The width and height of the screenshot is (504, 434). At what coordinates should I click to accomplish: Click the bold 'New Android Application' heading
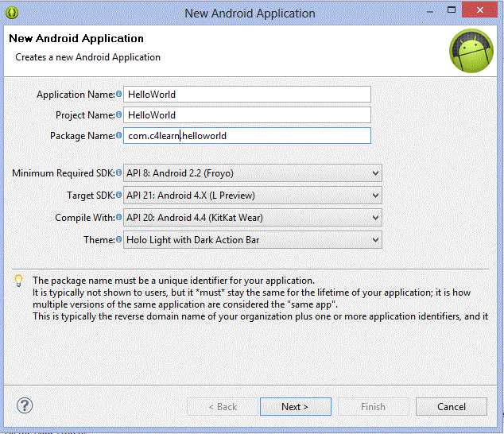pos(76,38)
